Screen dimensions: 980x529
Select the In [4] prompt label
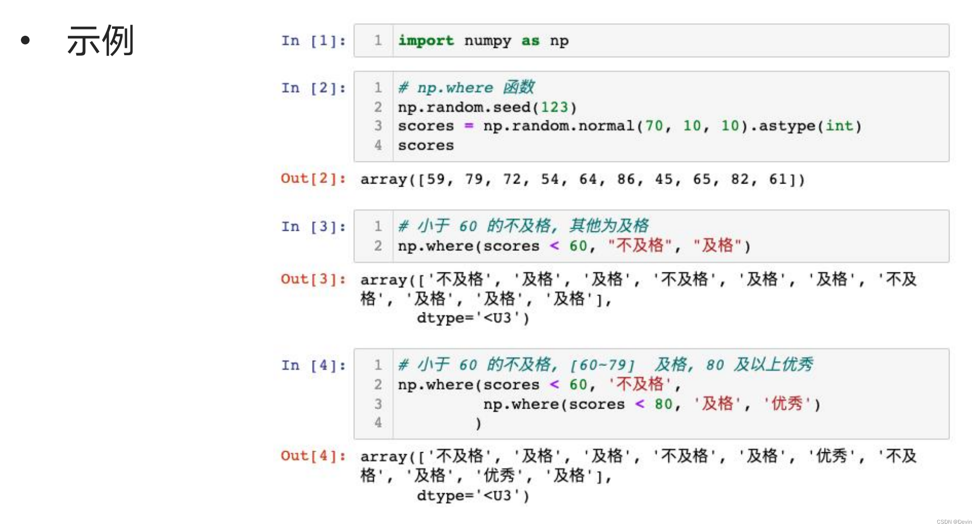[314, 365]
